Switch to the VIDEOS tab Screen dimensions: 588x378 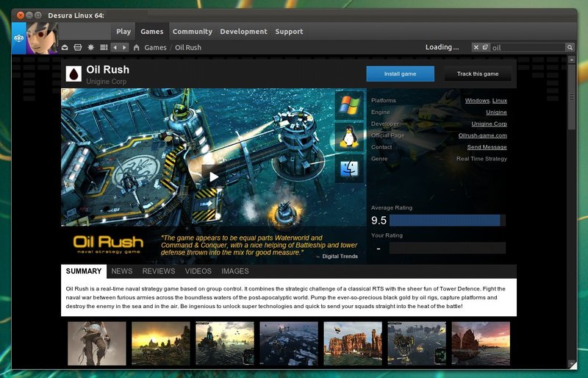click(x=198, y=271)
